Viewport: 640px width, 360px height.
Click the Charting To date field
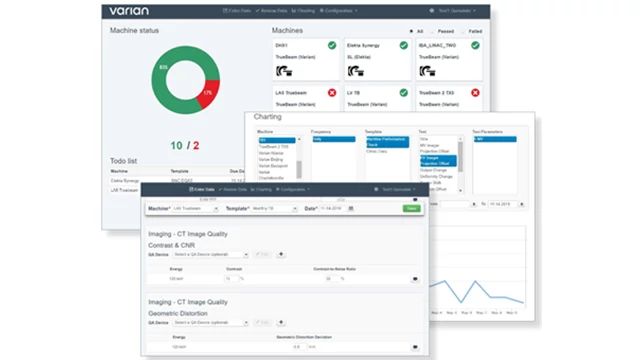(503, 204)
